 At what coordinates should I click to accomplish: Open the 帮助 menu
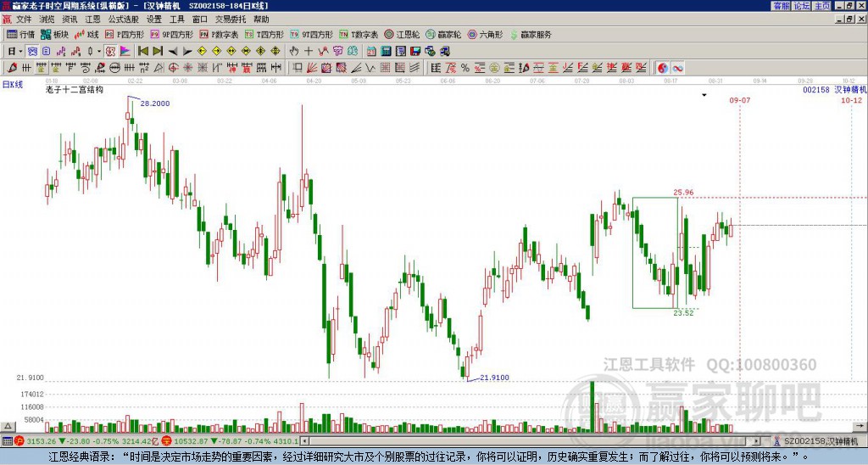261,20
